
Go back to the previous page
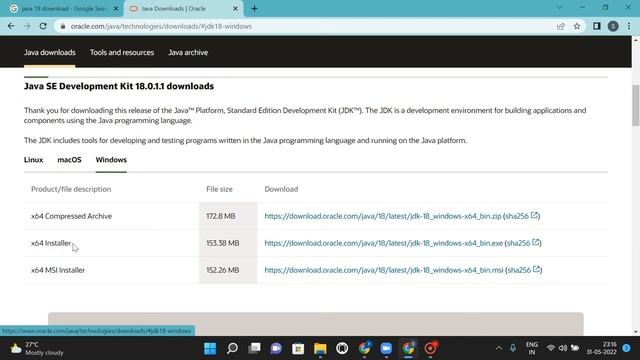(11, 26)
